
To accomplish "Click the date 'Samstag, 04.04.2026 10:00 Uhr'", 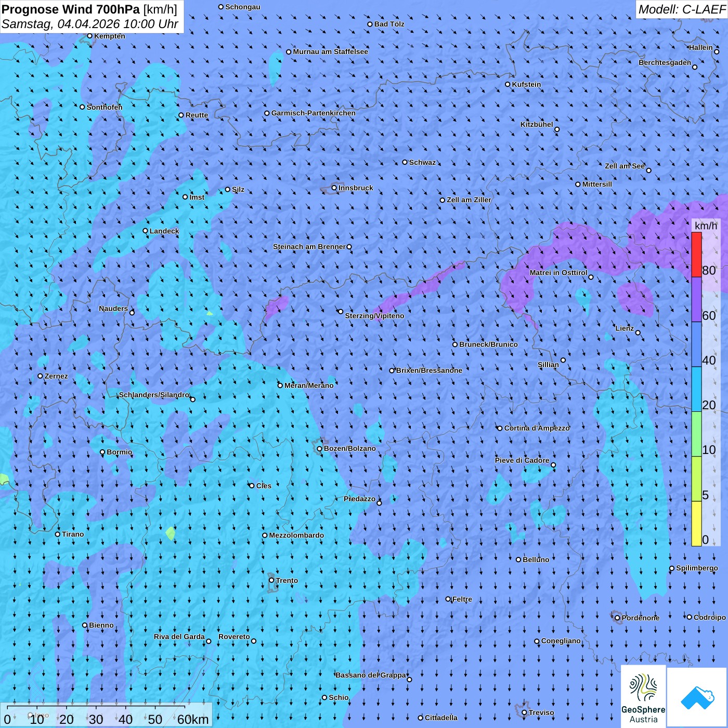I will pyautogui.click(x=90, y=24).
